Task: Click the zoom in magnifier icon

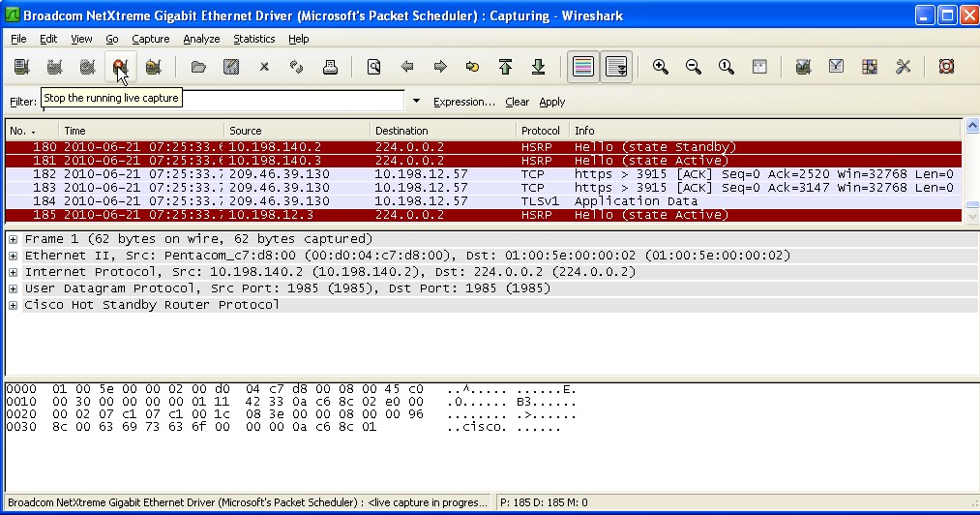Action: point(661,67)
